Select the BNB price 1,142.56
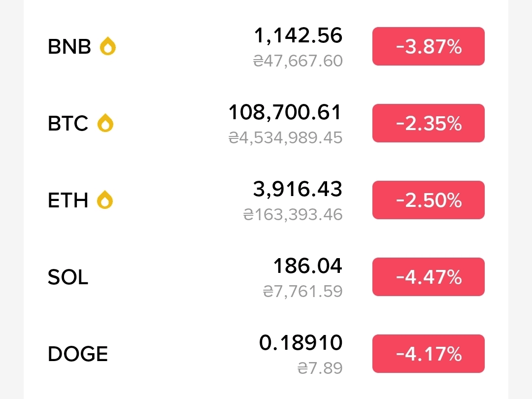This screenshot has height=399, width=532. 298,35
